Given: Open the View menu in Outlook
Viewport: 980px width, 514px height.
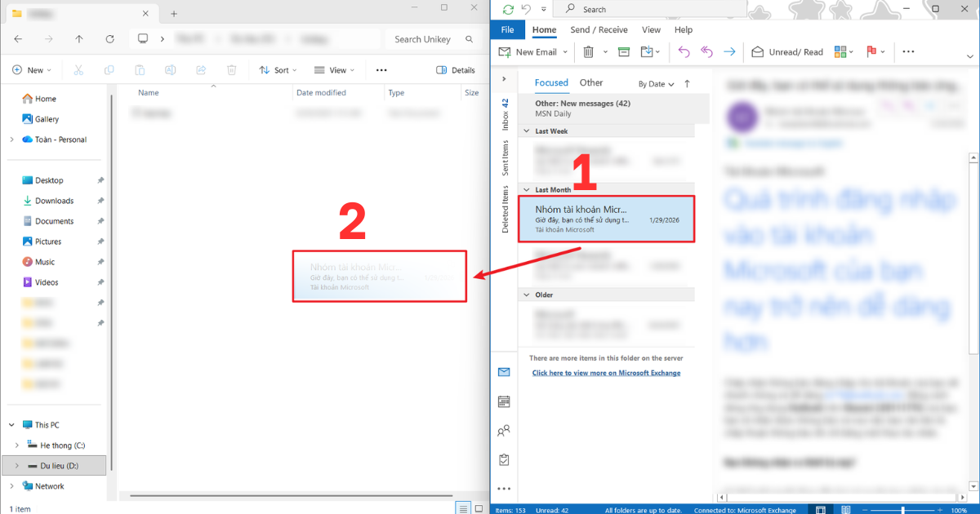Looking at the screenshot, I should (x=651, y=29).
